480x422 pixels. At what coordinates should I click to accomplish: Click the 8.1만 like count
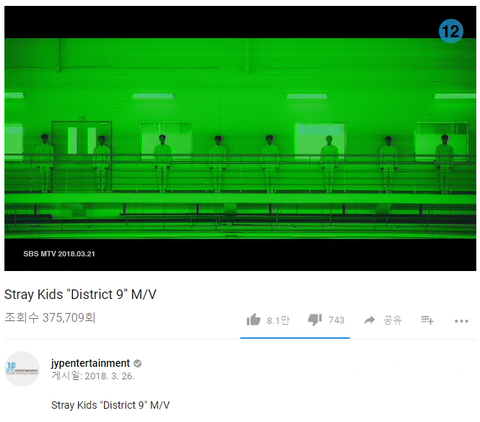tap(278, 320)
